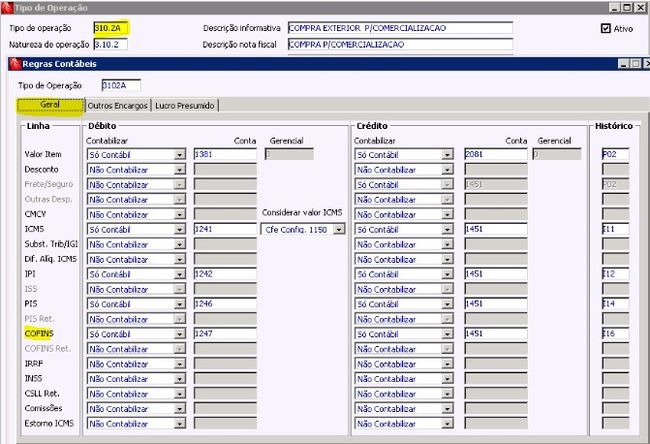
Task: Click the Subst. Trib/IGI line label
Action: (51, 244)
